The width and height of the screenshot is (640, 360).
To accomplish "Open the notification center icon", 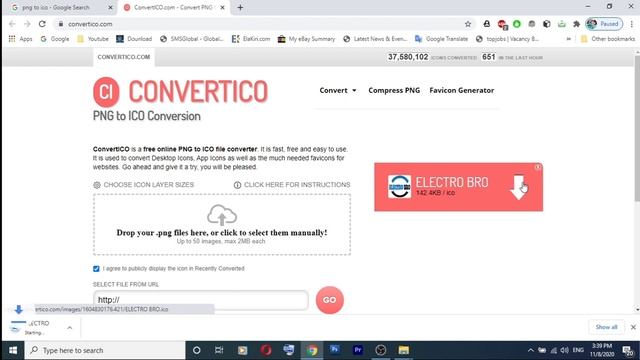I will 628,350.
